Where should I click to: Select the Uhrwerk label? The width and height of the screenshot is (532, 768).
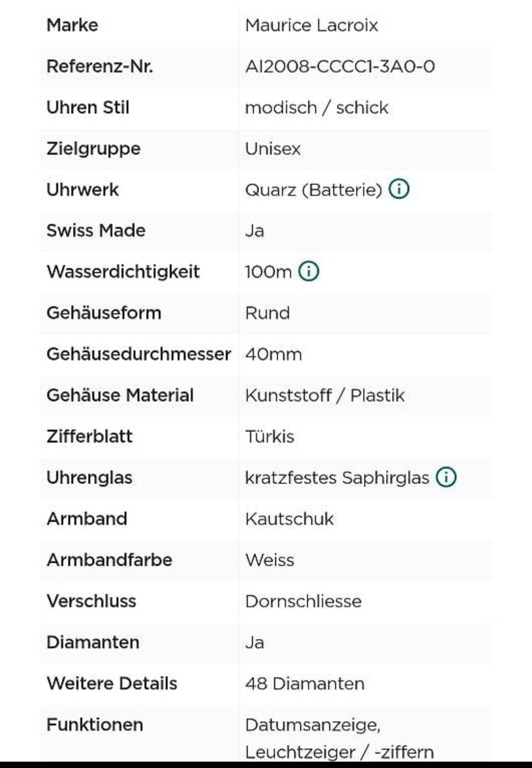tap(83, 189)
